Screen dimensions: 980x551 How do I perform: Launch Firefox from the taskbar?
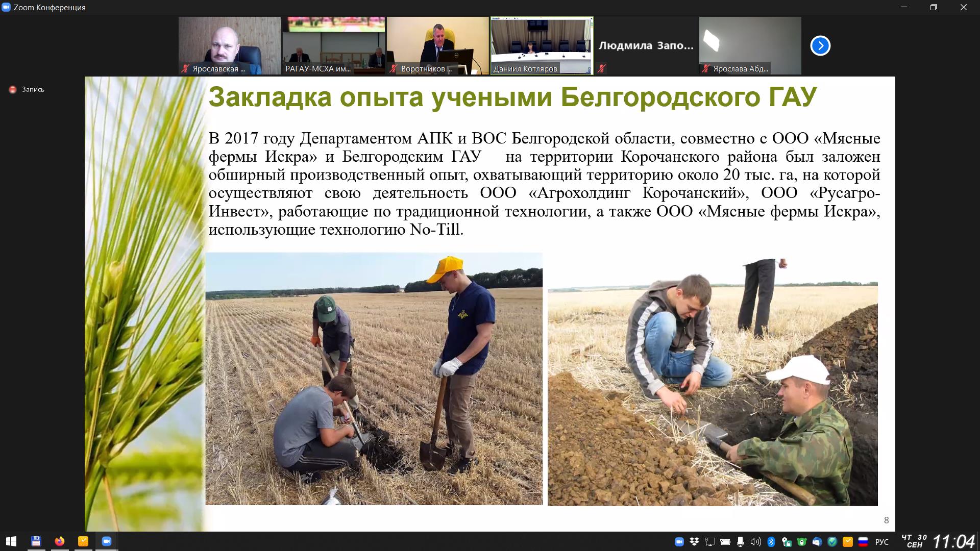(x=60, y=541)
